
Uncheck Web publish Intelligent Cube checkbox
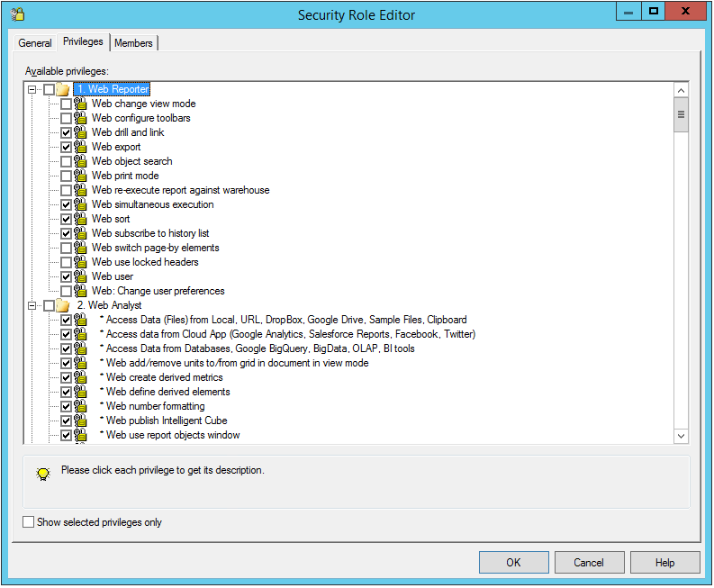[x=66, y=421]
